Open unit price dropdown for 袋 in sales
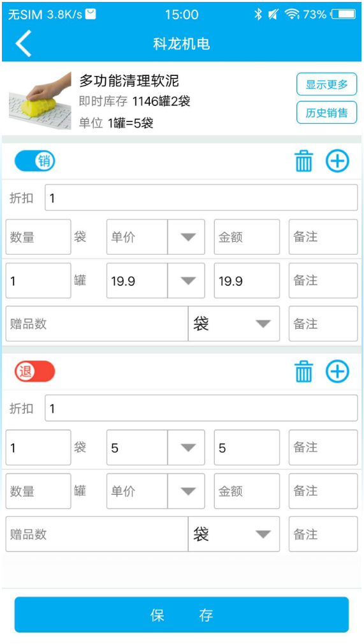The width and height of the screenshot is (364, 644). [187, 237]
